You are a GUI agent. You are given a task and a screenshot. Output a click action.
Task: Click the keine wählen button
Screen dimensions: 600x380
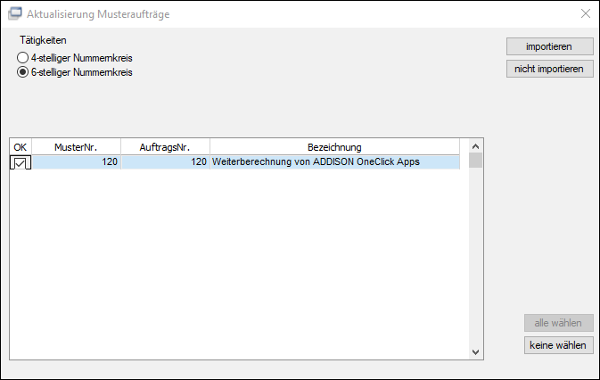[x=558, y=345]
